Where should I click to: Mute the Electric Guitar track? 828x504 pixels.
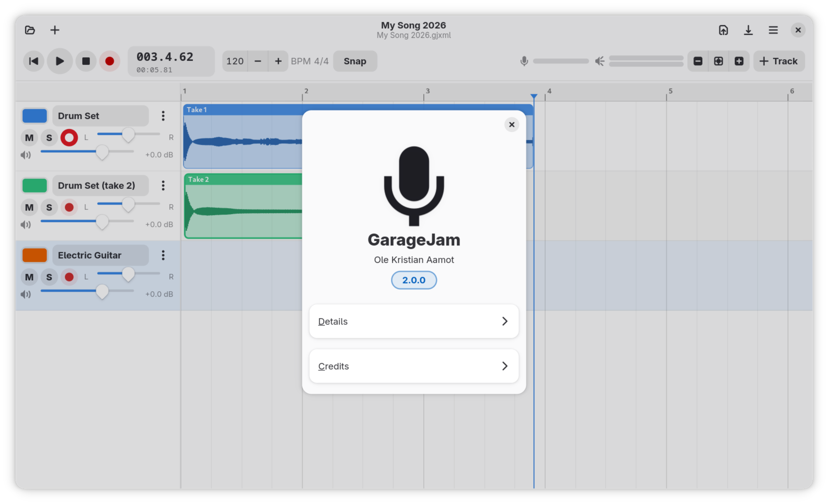click(x=29, y=277)
